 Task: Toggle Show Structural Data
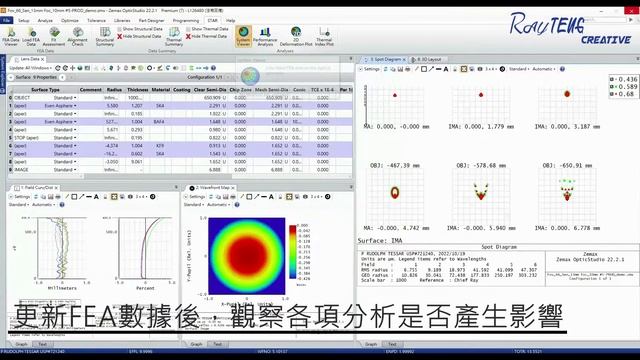pos(140,29)
